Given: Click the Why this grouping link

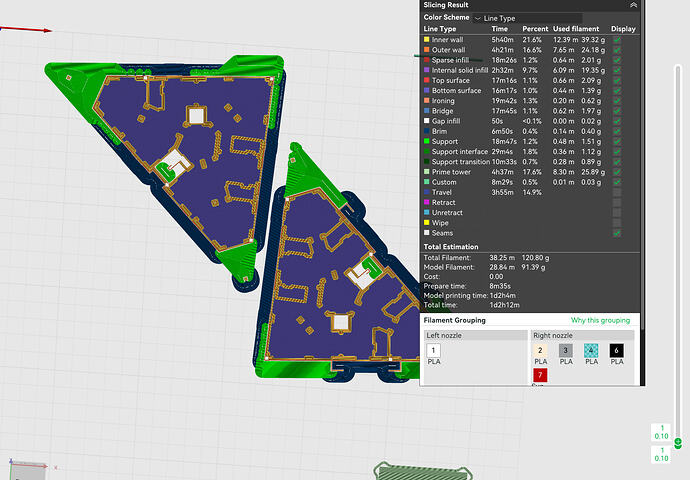Looking at the screenshot, I should point(600,320).
